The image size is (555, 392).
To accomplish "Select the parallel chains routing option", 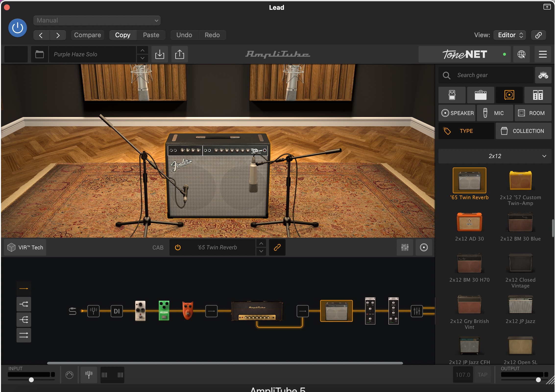I will [24, 335].
